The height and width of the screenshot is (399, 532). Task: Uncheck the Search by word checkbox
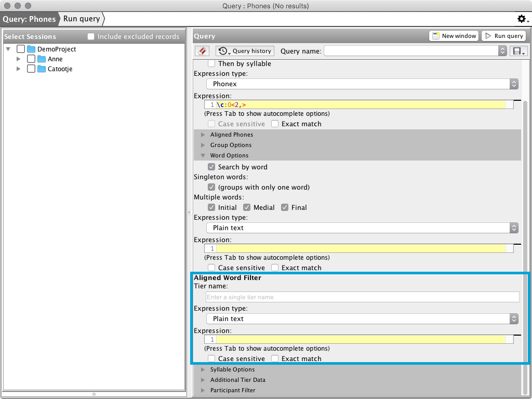point(211,167)
